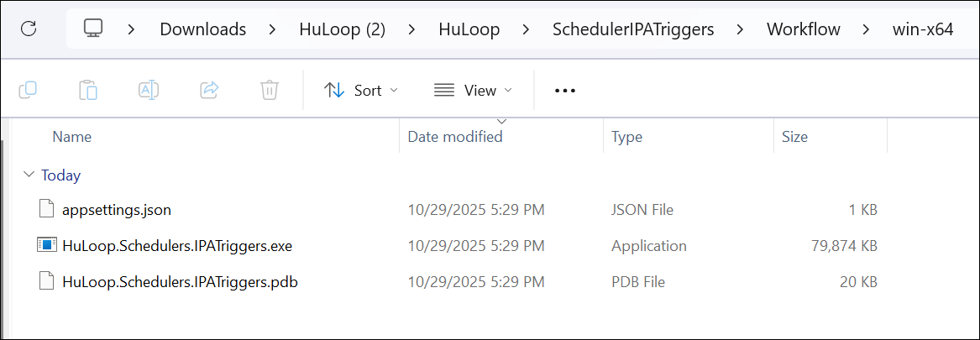This screenshot has width=980, height=340.
Task: Click the This PC monitor icon
Action: pyautogui.click(x=93, y=29)
